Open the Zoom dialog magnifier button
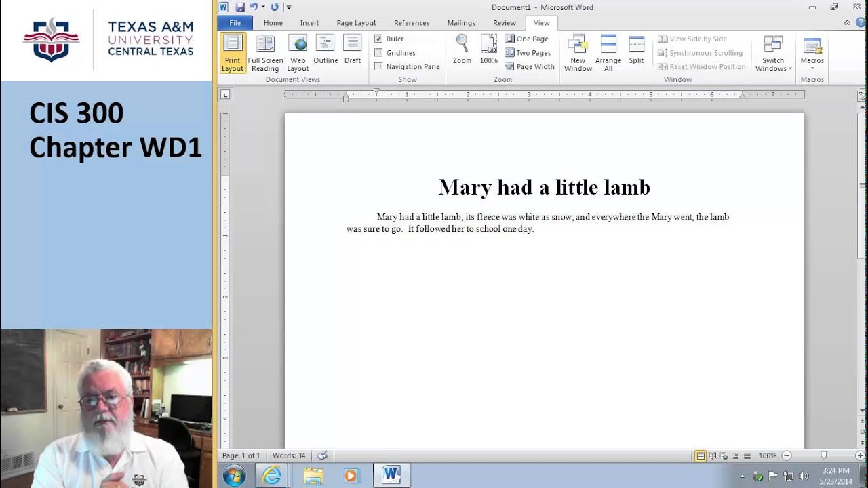Viewport: 868px width, 488px height. (x=462, y=50)
